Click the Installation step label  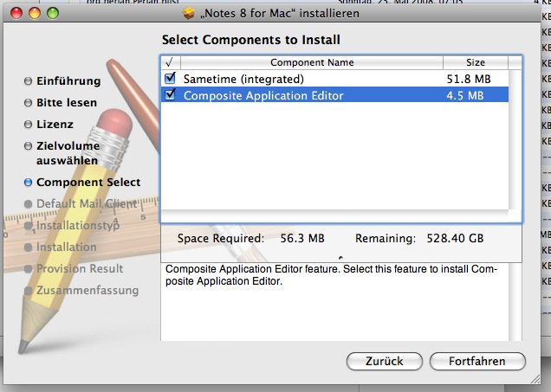pyautogui.click(x=67, y=247)
